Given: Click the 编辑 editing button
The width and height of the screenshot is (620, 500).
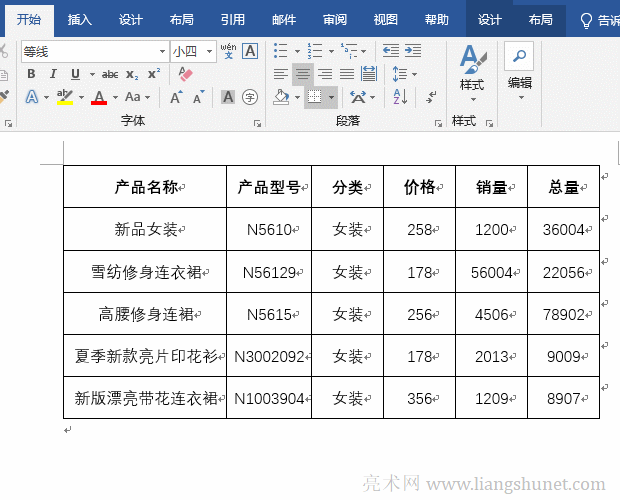Looking at the screenshot, I should point(519,68).
